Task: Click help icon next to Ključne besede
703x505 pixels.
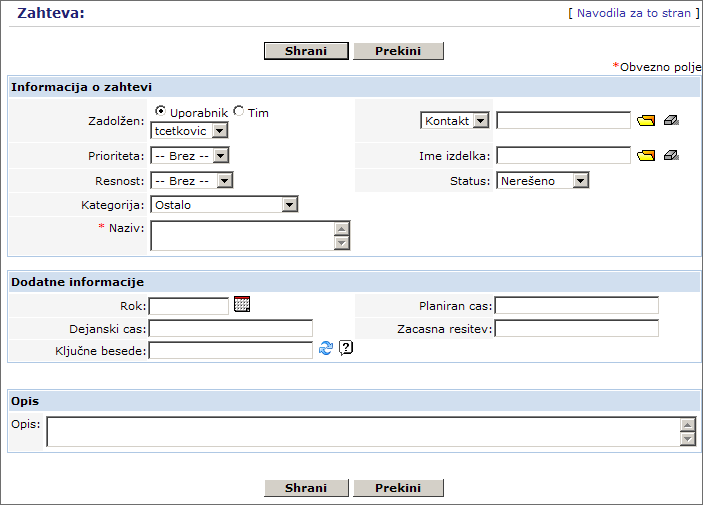Action: tap(346, 348)
